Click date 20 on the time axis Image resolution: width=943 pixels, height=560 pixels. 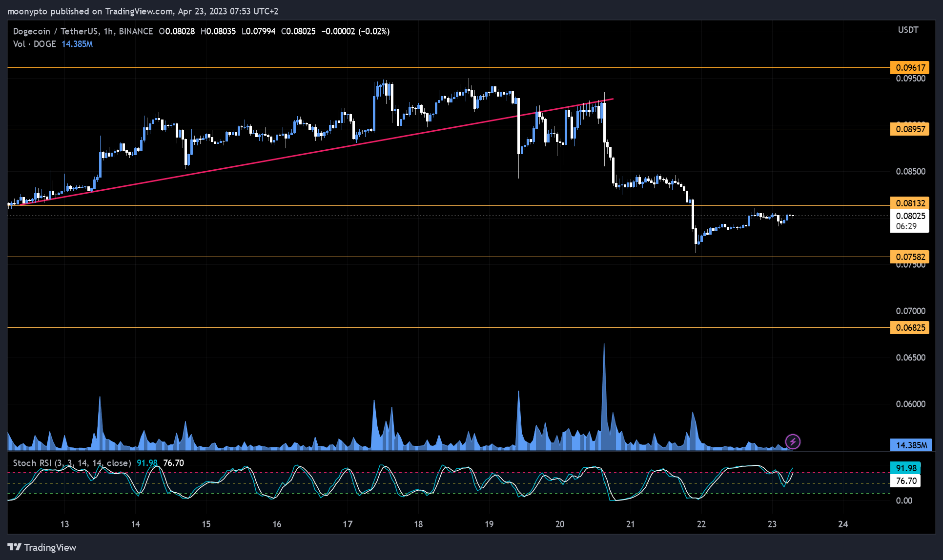[x=560, y=524]
